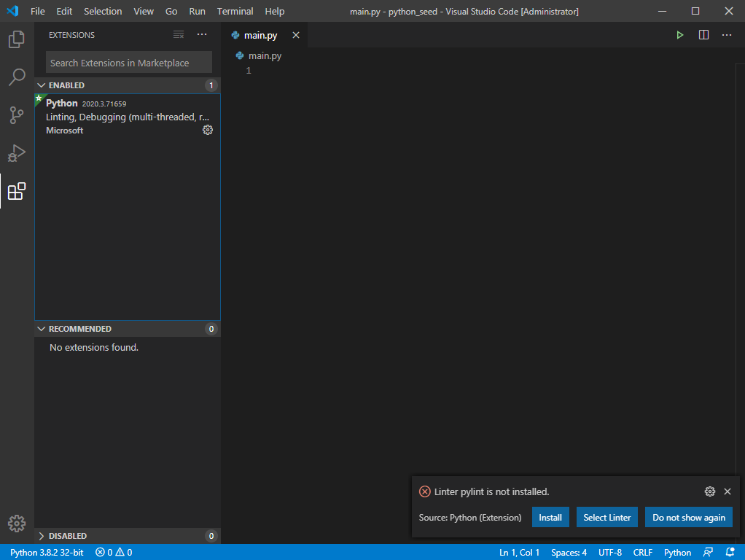
Task: Click the EXTENSIONS panel title
Action: (x=71, y=35)
